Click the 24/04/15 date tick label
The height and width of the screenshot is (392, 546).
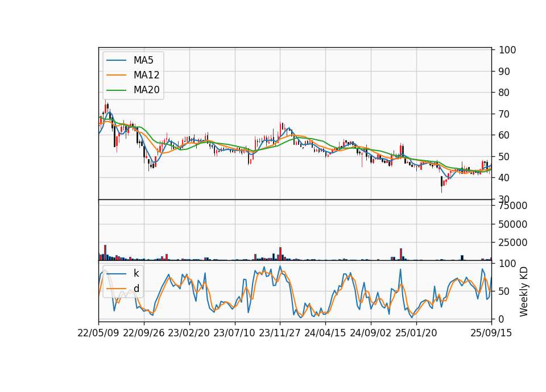[x=325, y=333]
